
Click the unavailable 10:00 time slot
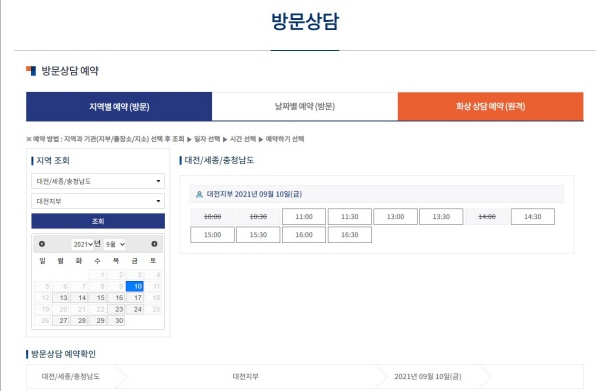tap(212, 217)
